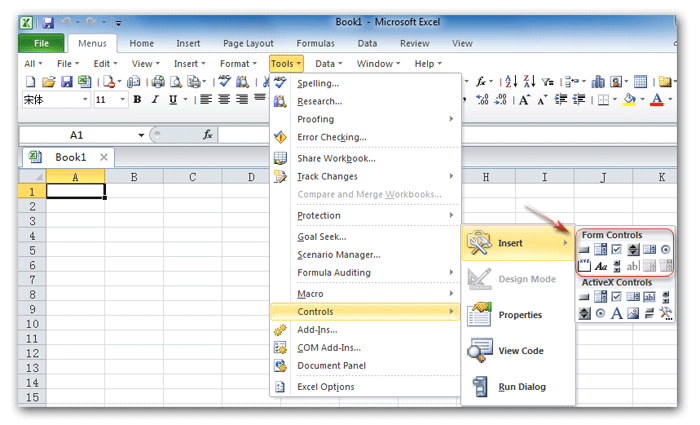
Task: Insert a Form Controls label
Action: (x=601, y=267)
